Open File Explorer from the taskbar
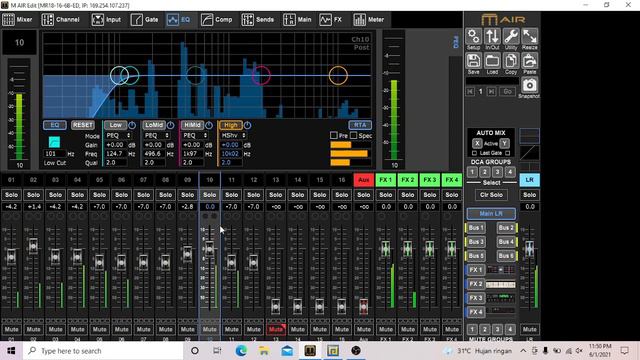The image size is (640, 360). (264, 351)
